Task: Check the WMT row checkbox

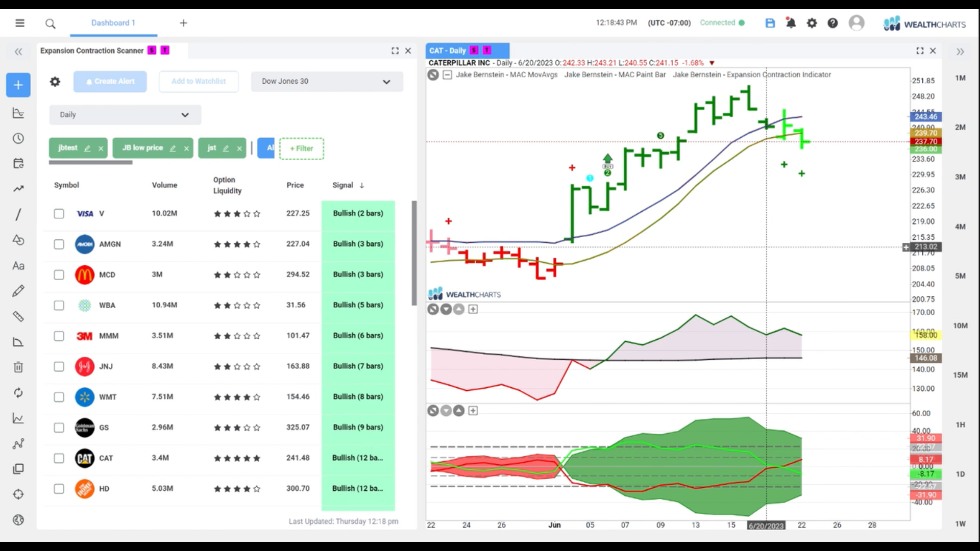Action: (x=59, y=397)
